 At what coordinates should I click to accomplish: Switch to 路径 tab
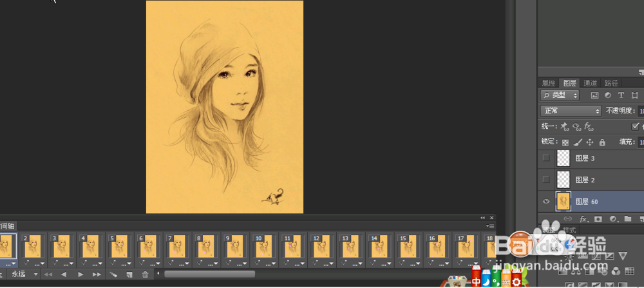pos(611,83)
